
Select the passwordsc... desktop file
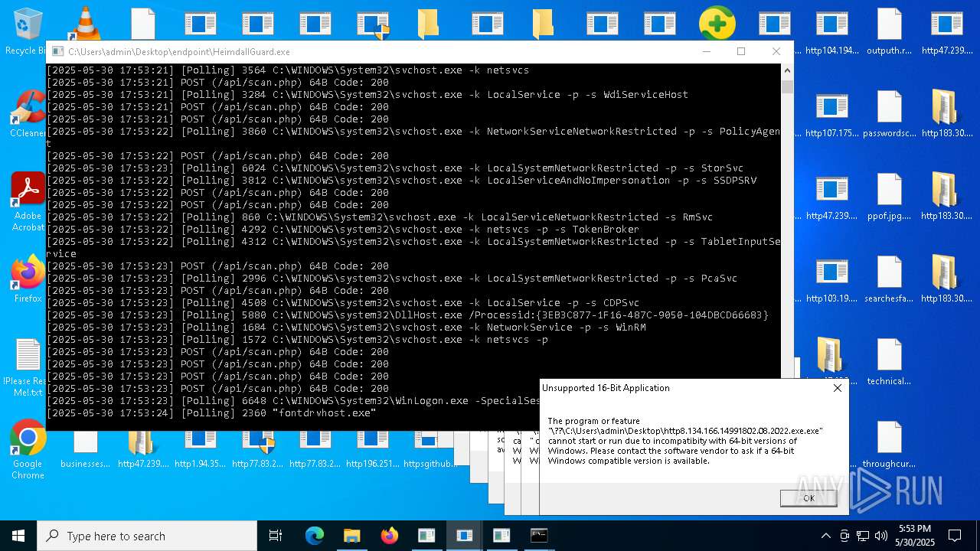click(889, 114)
